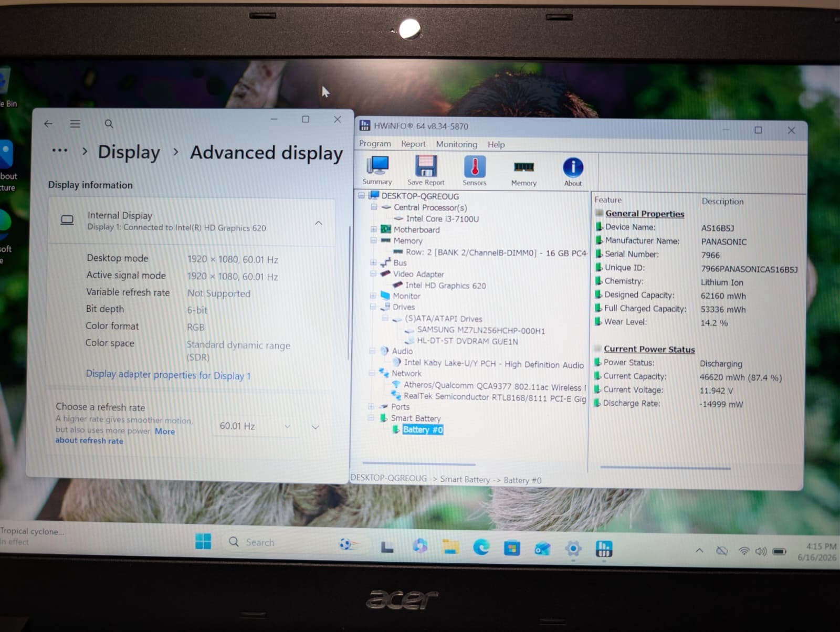This screenshot has width=840, height=632.
Task: Click the Wi-Fi icon in system tray
Action: coord(744,551)
